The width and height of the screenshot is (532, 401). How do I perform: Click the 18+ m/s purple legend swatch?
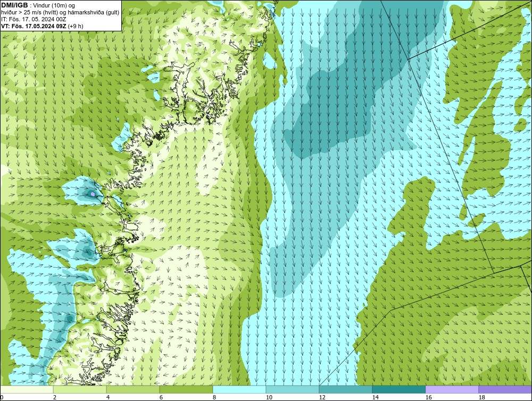point(505,389)
